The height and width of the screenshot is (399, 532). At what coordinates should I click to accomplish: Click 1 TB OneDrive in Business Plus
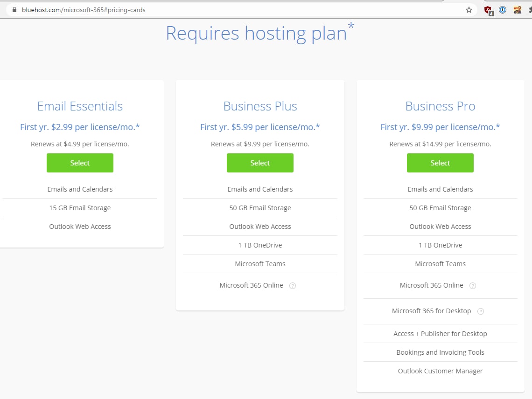point(260,245)
